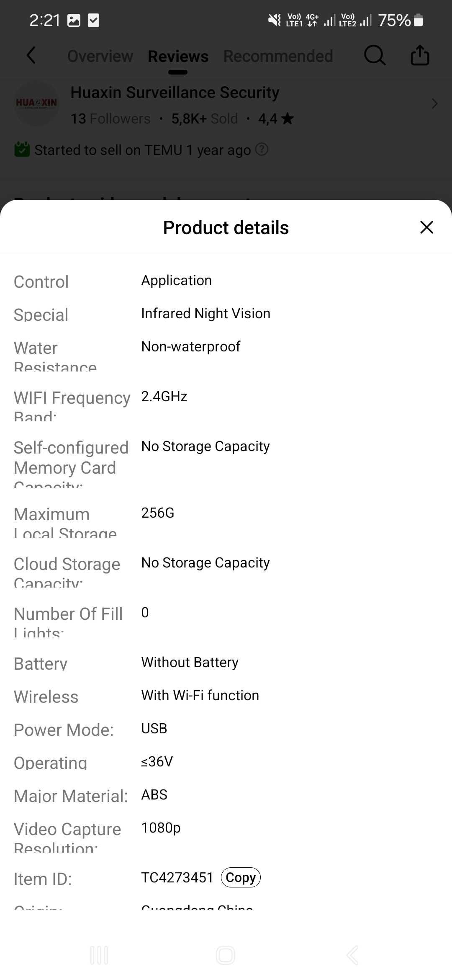Switch to the Overview tab
The image size is (452, 980).
click(100, 56)
